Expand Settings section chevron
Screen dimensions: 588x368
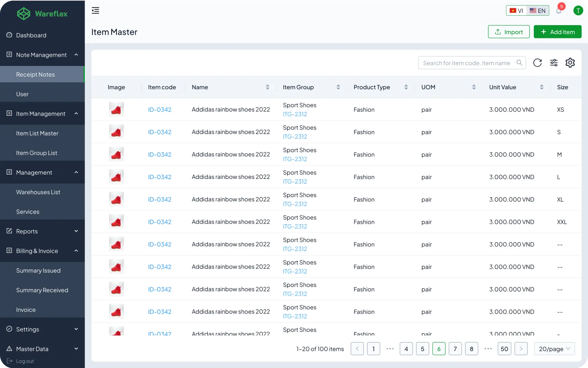(76, 329)
